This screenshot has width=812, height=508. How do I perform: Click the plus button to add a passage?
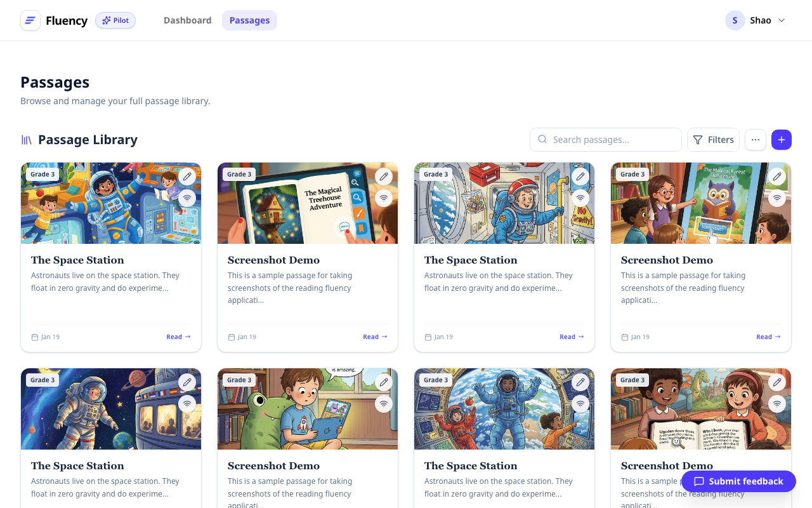(x=782, y=140)
